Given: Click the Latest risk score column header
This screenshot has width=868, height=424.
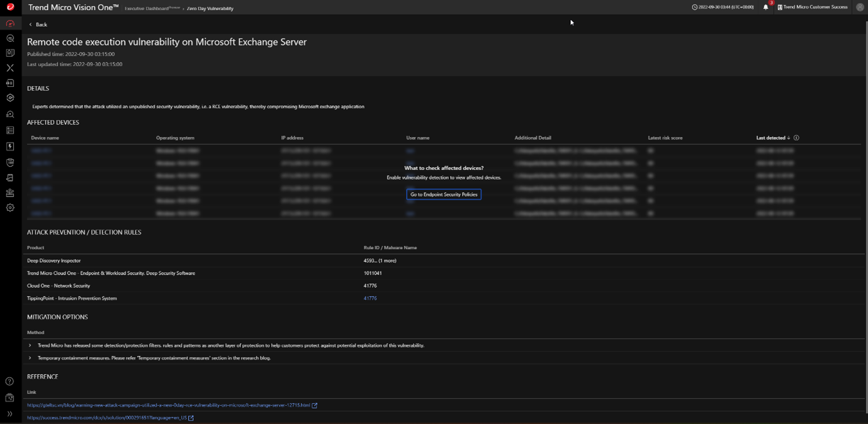Looking at the screenshot, I should (665, 138).
